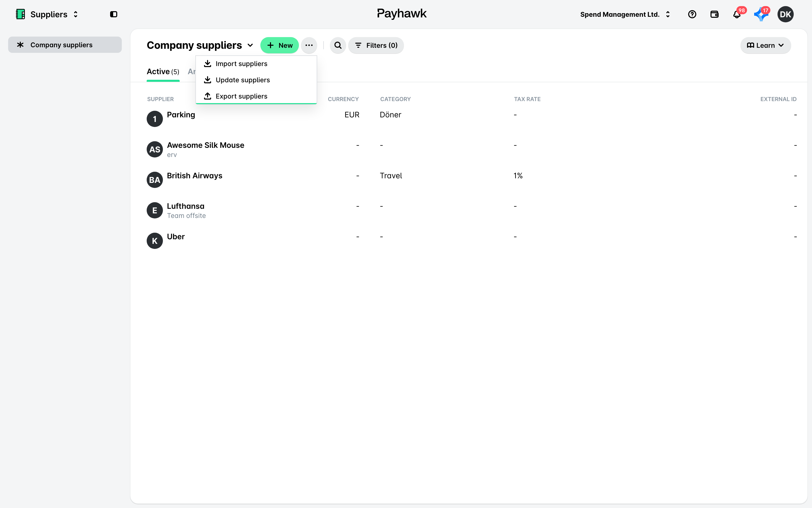Image resolution: width=812 pixels, height=508 pixels.
Task: Click the Parking avatar labeled 1
Action: pos(155,119)
